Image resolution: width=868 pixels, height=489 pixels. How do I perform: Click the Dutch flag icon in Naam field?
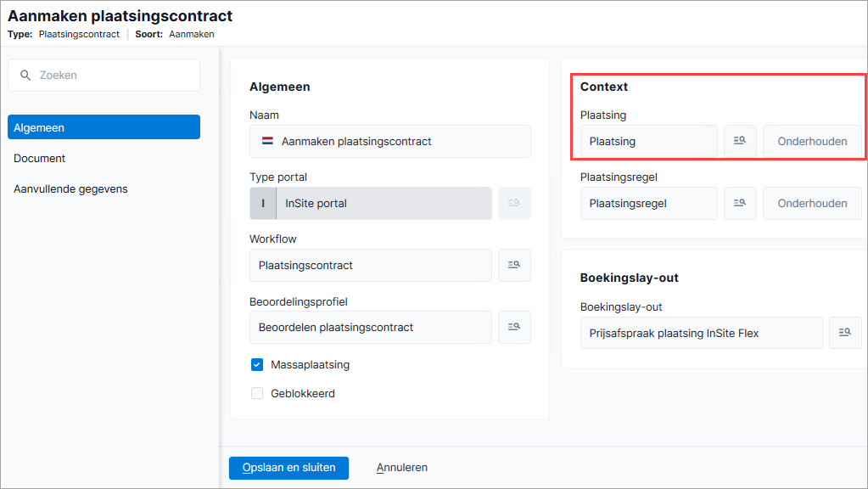(x=267, y=141)
